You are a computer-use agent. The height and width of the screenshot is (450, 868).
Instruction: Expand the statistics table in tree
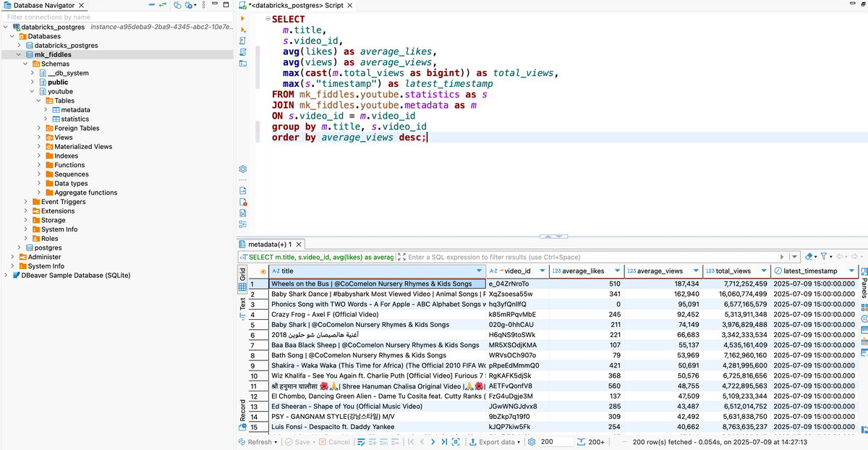47,119
